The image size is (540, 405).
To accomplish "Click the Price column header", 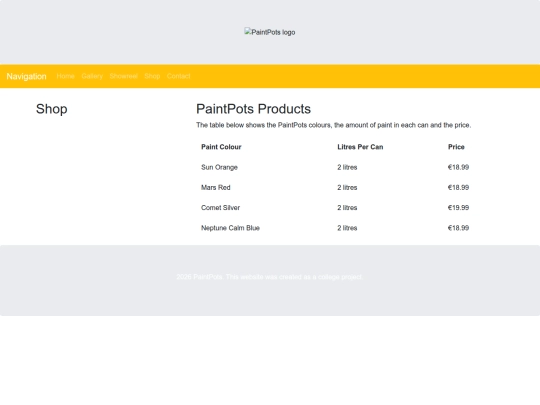I will [x=456, y=147].
